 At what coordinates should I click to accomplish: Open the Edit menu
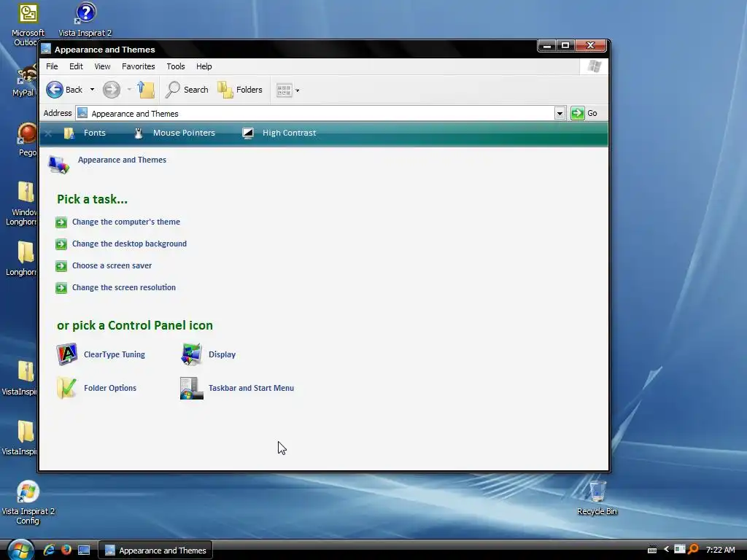coord(76,66)
